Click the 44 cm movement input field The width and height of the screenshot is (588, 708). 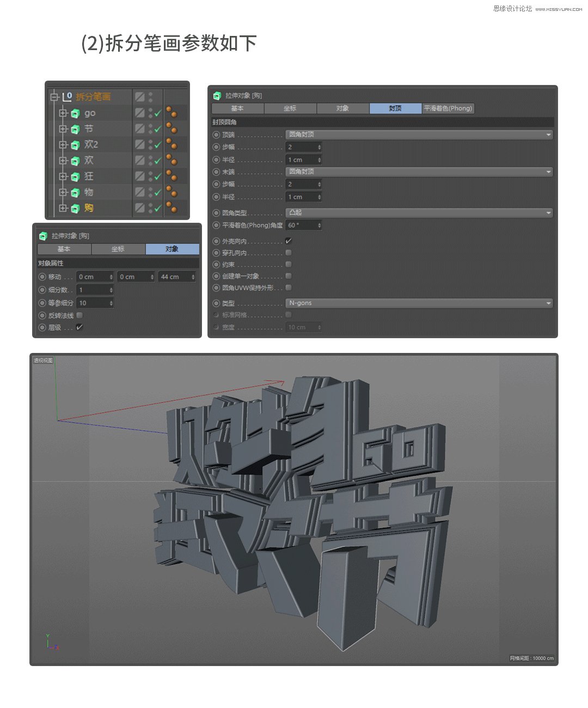[x=175, y=277]
